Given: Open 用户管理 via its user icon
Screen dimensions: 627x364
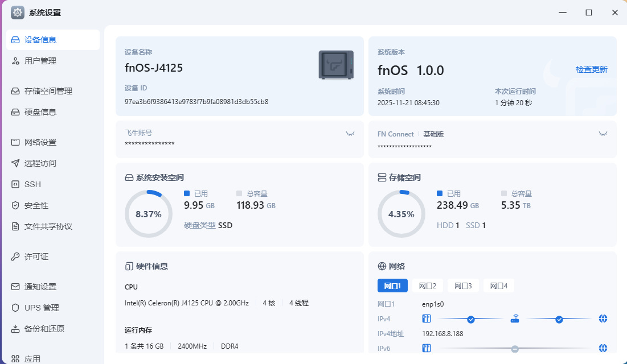Looking at the screenshot, I should 15,61.
